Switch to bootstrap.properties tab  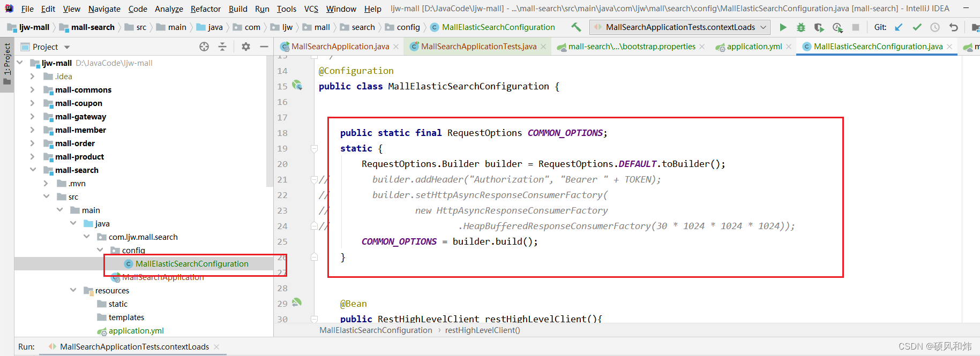pos(632,47)
